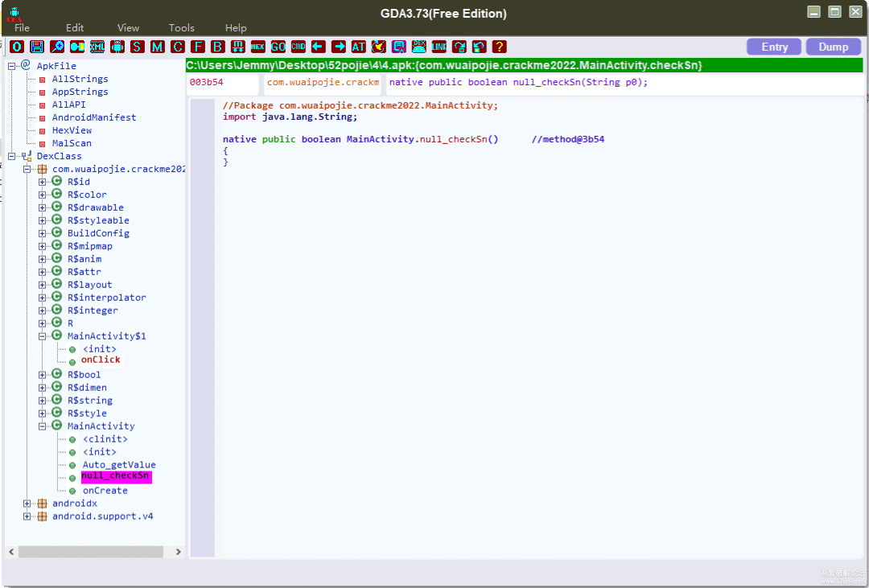The width and height of the screenshot is (869, 588).
Task: Open the Tools menu
Action: pyautogui.click(x=181, y=28)
